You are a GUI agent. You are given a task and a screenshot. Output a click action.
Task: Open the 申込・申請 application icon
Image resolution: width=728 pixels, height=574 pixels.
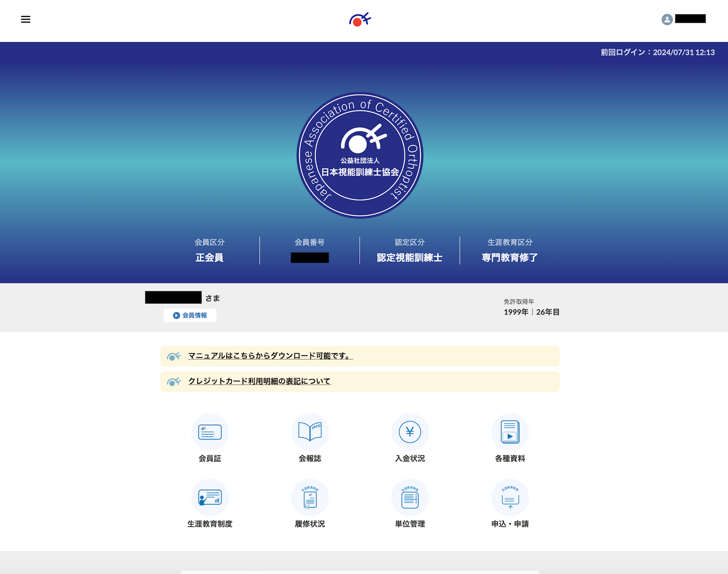(x=510, y=497)
